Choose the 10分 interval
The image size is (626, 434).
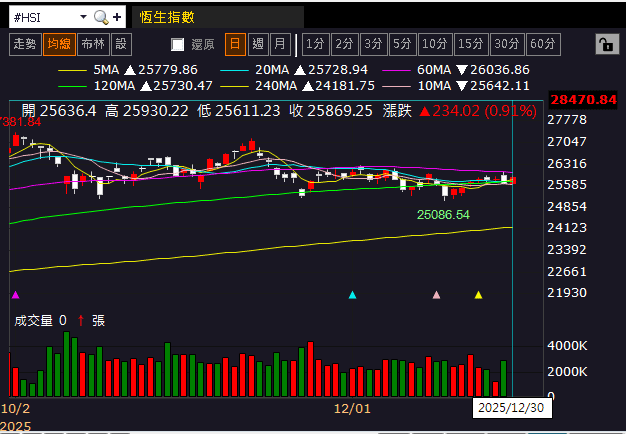pyautogui.click(x=435, y=44)
